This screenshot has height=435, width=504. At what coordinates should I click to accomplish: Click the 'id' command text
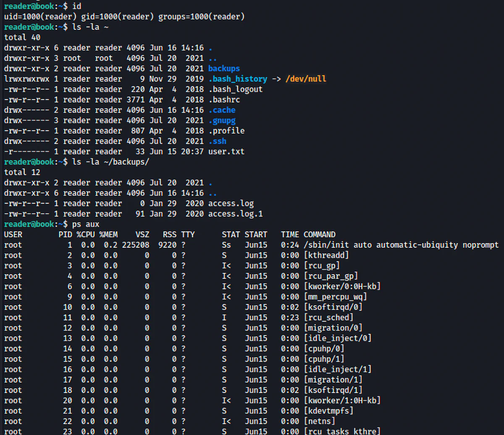tap(76, 6)
